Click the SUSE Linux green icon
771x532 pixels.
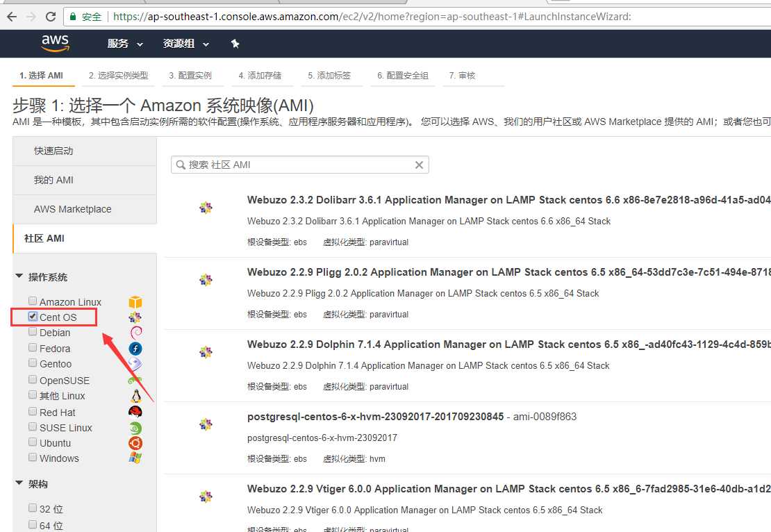tap(135, 428)
